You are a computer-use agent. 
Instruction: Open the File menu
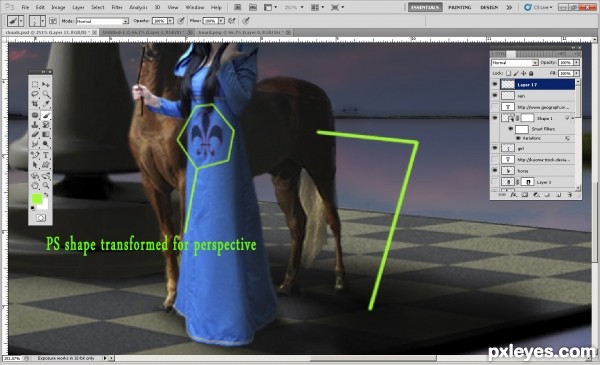pyautogui.click(x=25, y=7)
